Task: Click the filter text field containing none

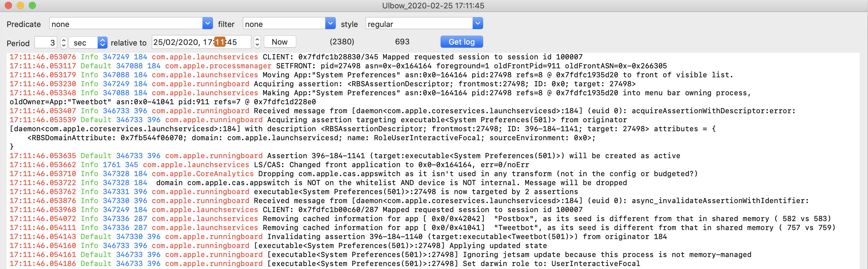Action: (x=284, y=24)
